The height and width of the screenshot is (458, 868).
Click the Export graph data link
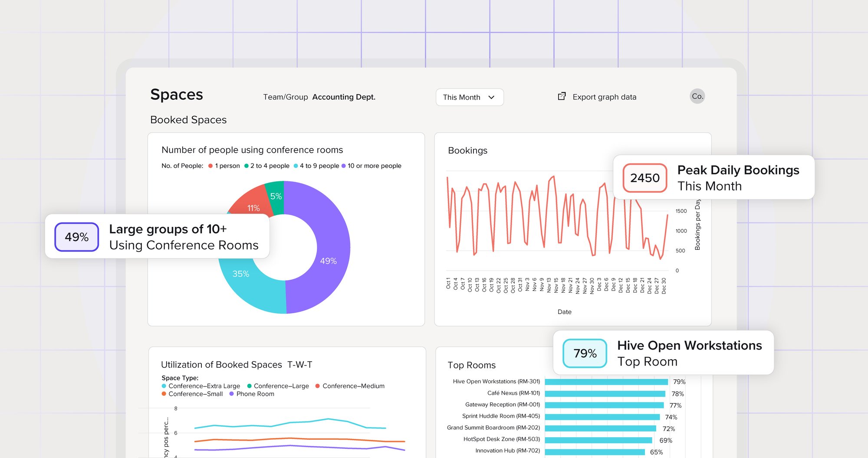(604, 97)
